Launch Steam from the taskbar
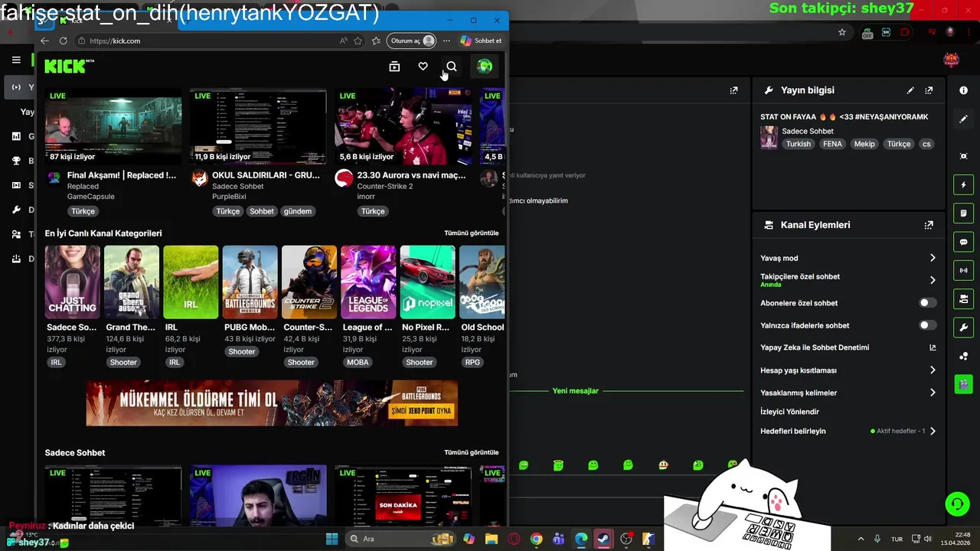 tap(604, 539)
